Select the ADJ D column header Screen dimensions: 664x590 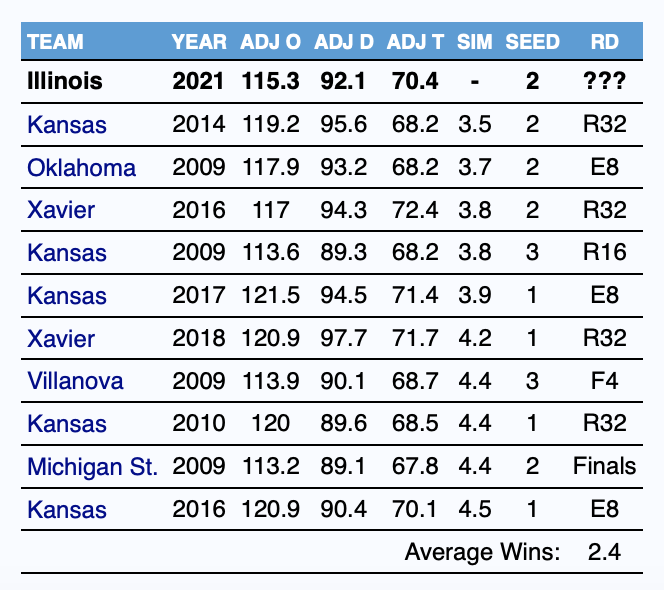(x=344, y=42)
